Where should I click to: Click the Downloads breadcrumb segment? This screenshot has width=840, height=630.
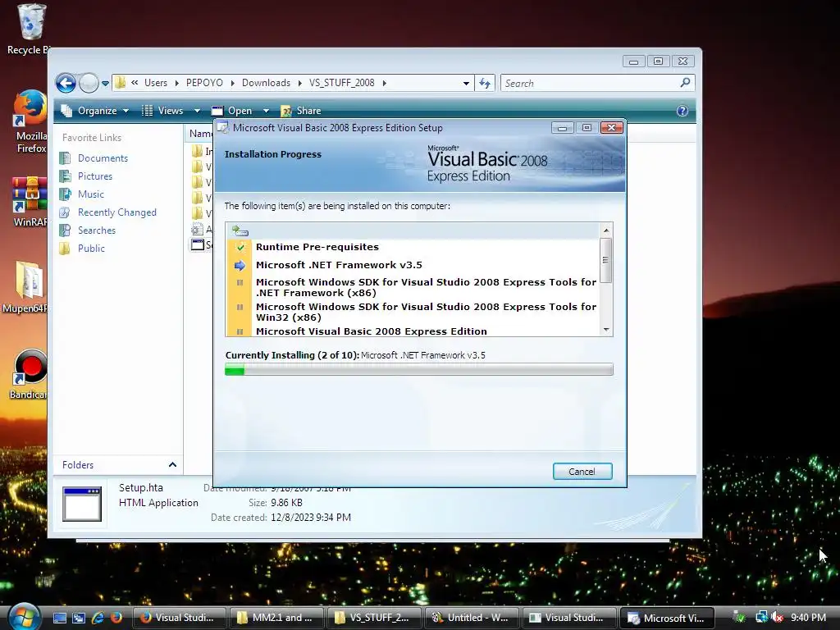point(266,83)
